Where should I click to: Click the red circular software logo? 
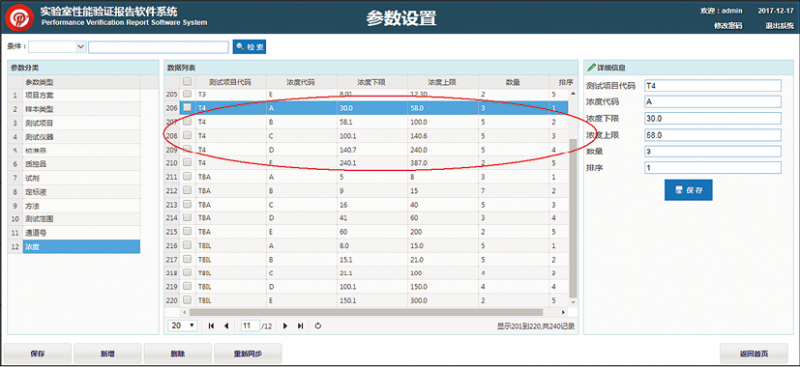point(19,17)
